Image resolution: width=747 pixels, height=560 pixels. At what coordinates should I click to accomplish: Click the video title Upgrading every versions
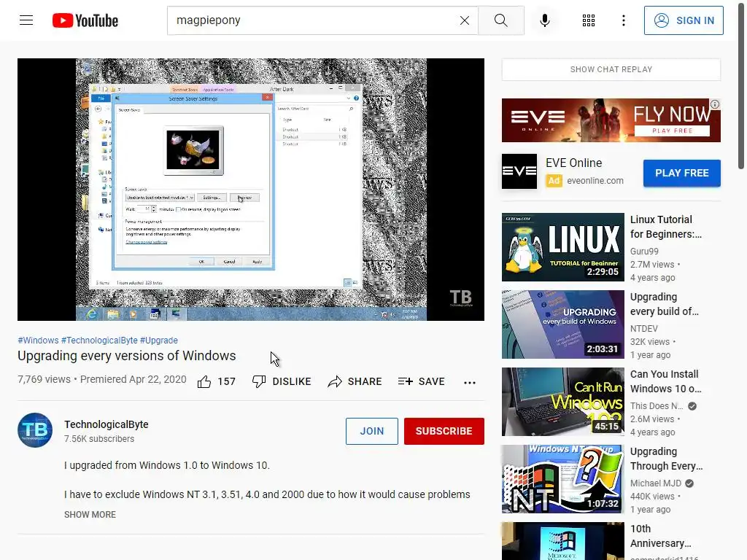(127, 356)
